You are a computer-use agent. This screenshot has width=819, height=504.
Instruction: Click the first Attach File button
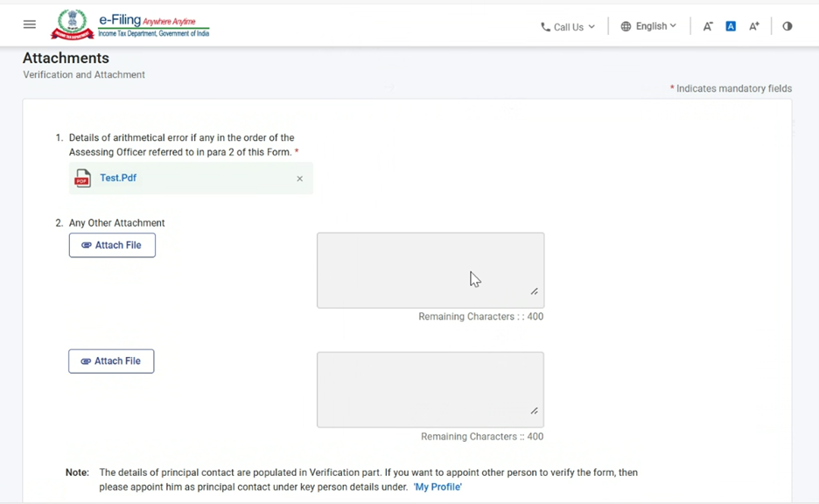112,245
